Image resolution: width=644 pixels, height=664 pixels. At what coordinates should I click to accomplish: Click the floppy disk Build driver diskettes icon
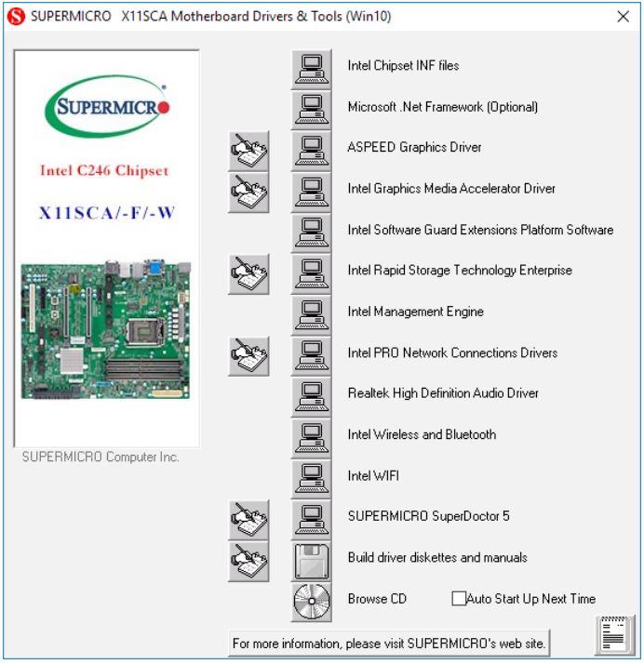pyautogui.click(x=312, y=562)
